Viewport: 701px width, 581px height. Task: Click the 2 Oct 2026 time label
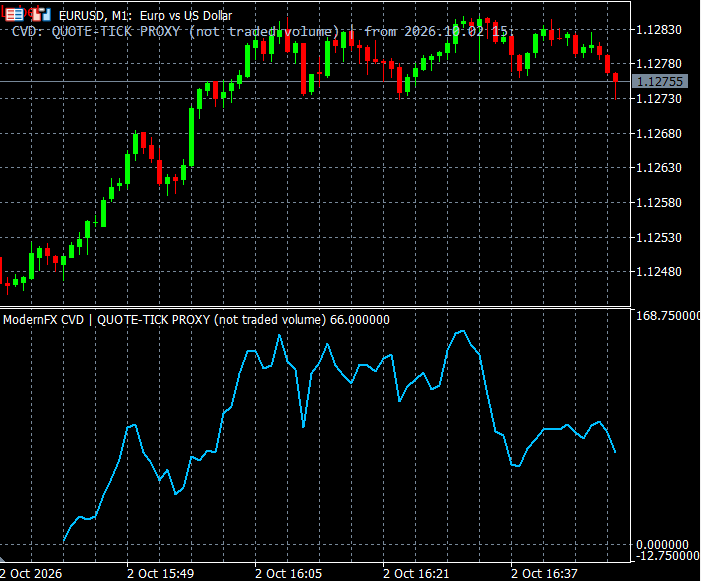click(x=31, y=573)
